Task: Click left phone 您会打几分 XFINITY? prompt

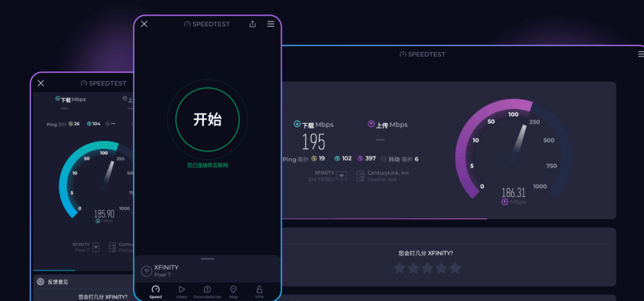Action: pyautogui.click(x=103, y=296)
